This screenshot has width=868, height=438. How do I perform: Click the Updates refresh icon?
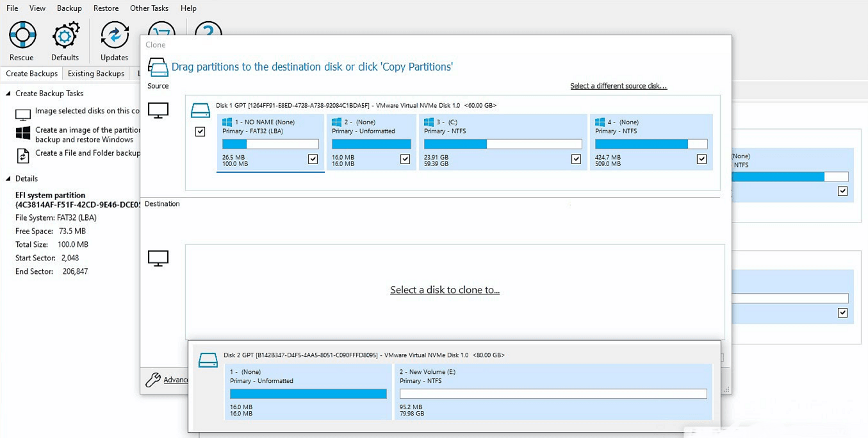[x=115, y=35]
